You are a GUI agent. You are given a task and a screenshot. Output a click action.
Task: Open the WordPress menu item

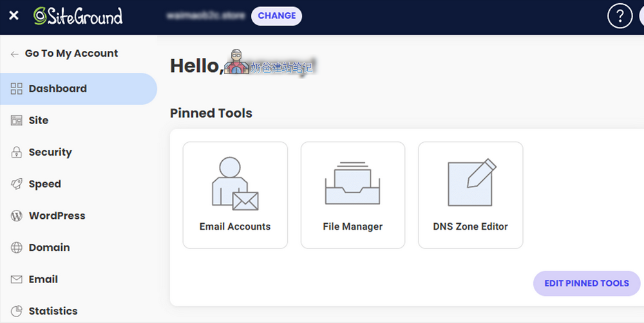[x=57, y=216]
